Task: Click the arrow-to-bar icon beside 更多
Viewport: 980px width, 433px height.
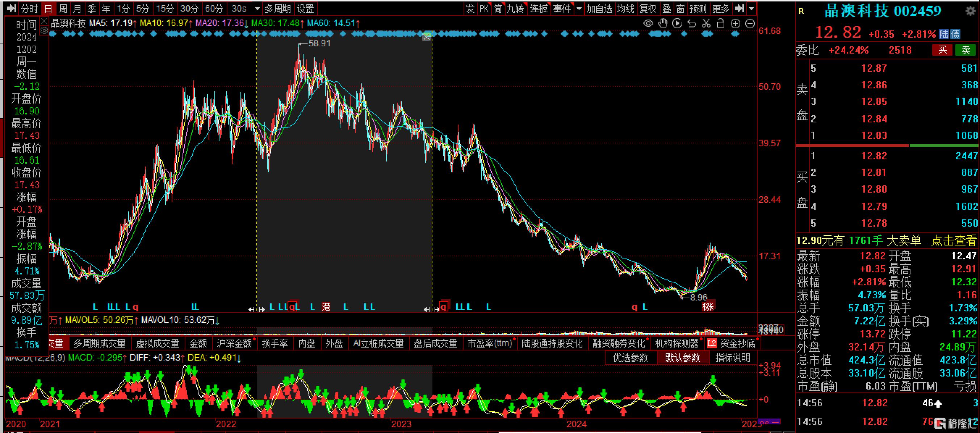Action: pos(739,8)
